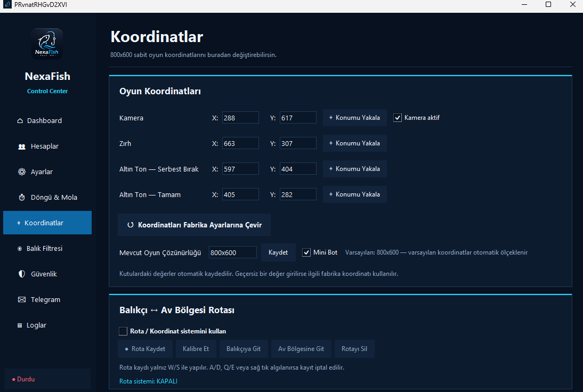Click the Altın Ton — Tamam Y field
The image size is (583, 392).
(x=298, y=194)
